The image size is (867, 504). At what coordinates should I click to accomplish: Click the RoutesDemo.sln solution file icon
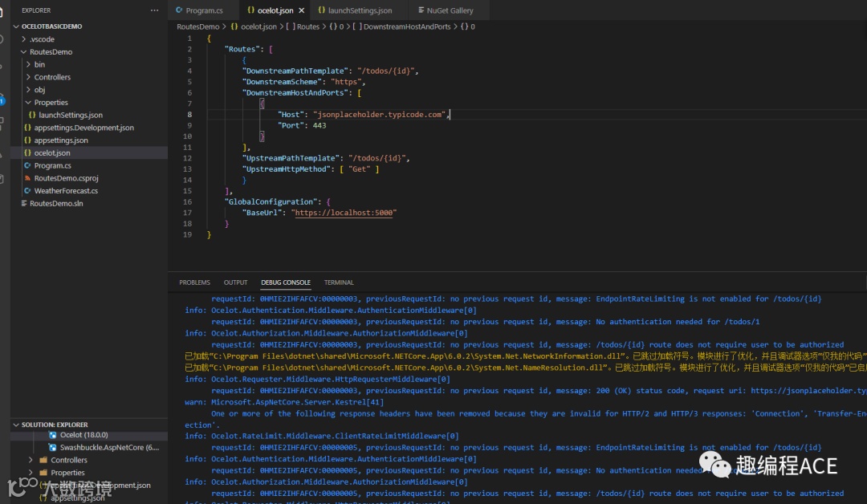click(x=24, y=204)
